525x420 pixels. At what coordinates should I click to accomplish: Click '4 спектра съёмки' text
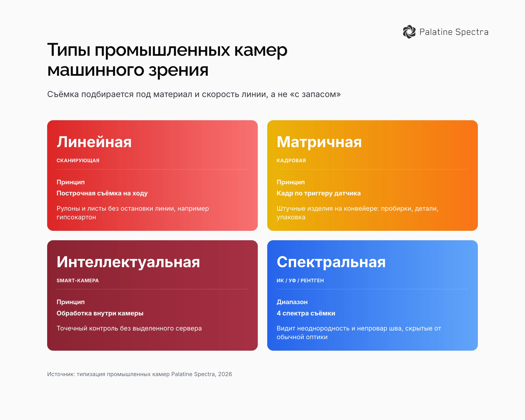point(306,313)
